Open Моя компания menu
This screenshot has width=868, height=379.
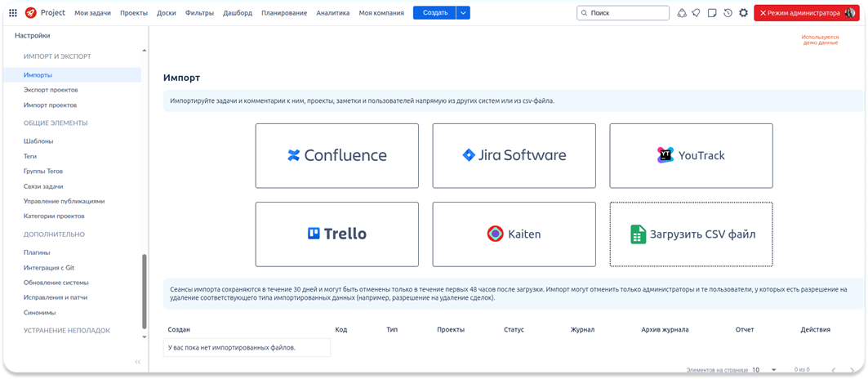[381, 13]
